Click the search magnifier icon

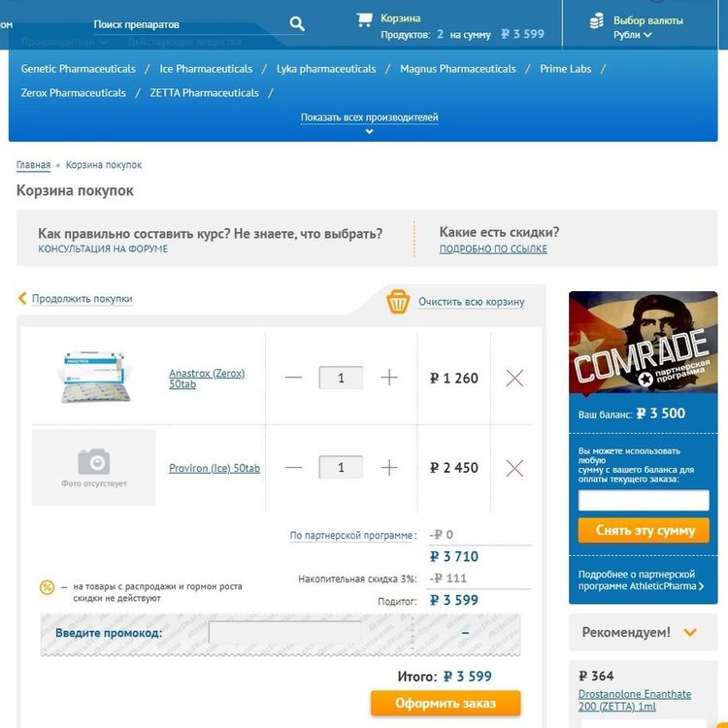(x=297, y=23)
